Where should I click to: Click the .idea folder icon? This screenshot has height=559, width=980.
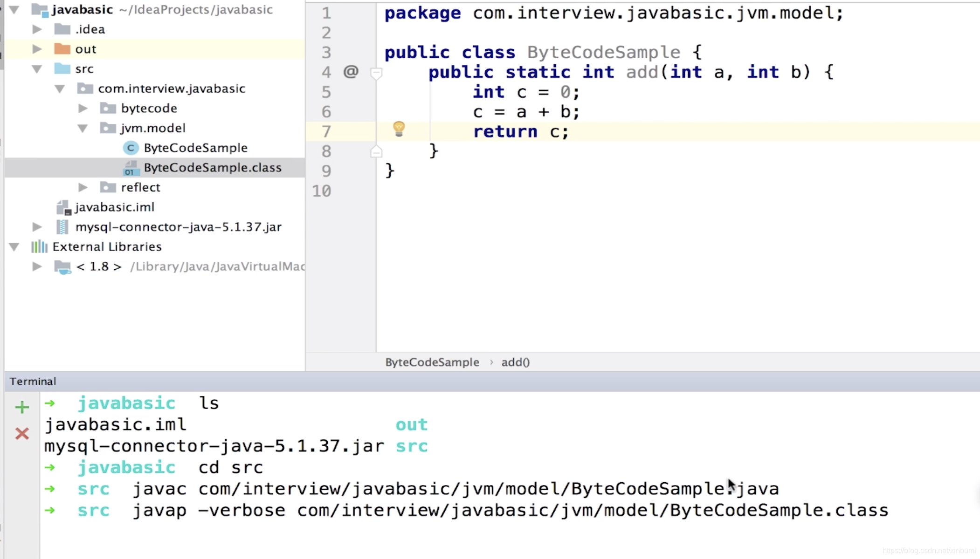tap(62, 29)
